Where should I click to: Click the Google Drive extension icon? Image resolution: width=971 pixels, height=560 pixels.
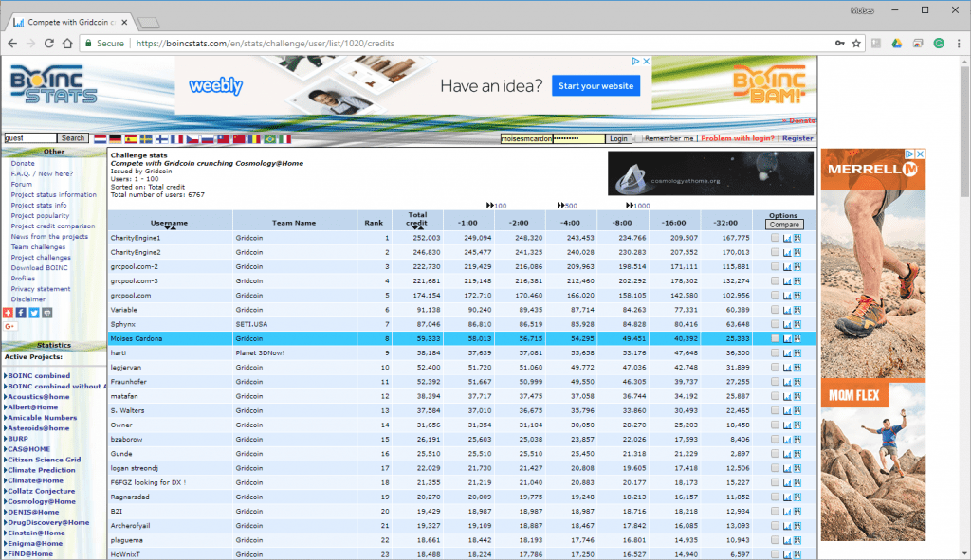point(897,44)
